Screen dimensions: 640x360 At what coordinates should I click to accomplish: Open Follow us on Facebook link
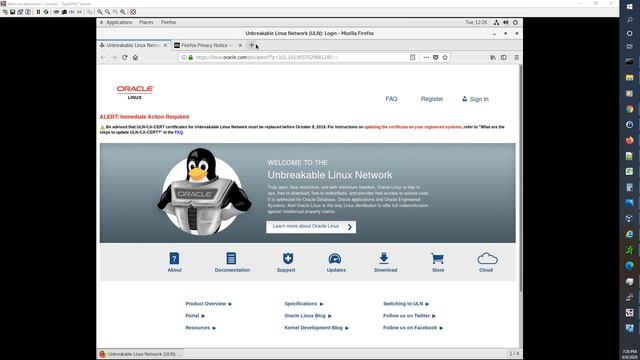point(413,328)
